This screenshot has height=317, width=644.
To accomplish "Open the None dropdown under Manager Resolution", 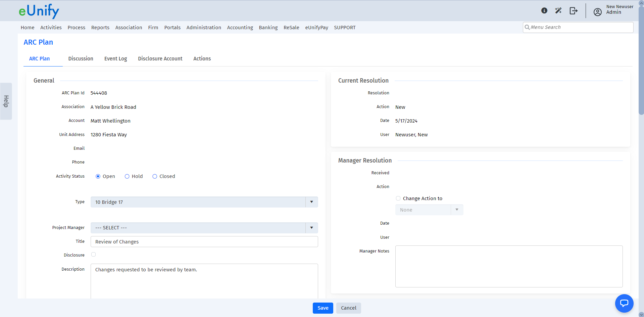I will point(457,210).
